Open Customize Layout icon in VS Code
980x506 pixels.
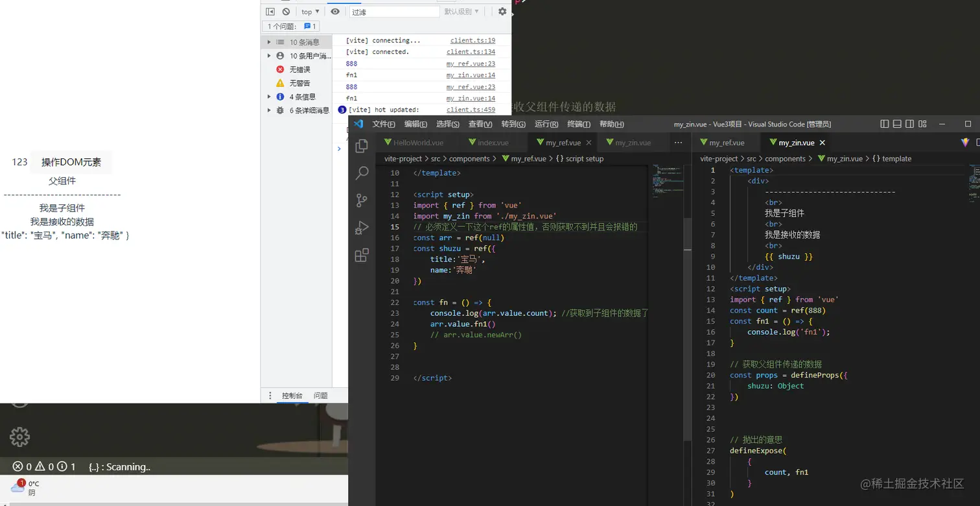[x=923, y=124]
